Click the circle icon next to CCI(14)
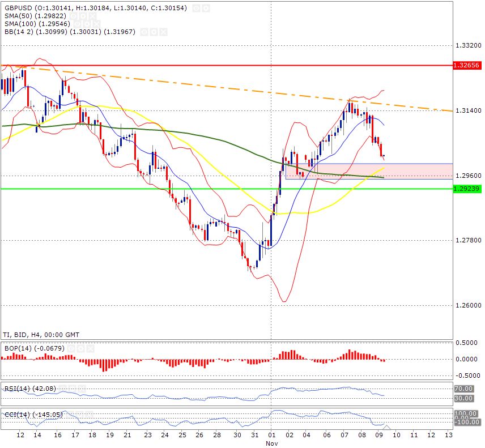The height and width of the screenshot is (448, 485). tap(70, 415)
